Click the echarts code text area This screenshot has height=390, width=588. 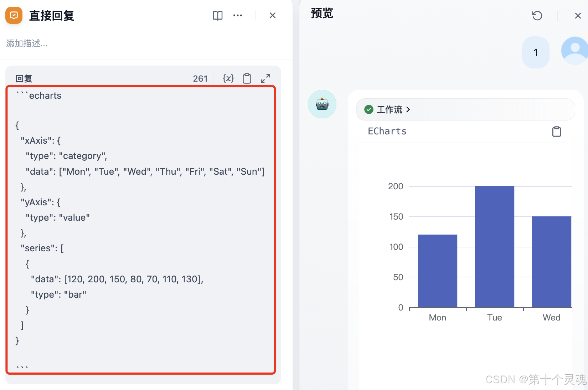pyautogui.click(x=141, y=230)
